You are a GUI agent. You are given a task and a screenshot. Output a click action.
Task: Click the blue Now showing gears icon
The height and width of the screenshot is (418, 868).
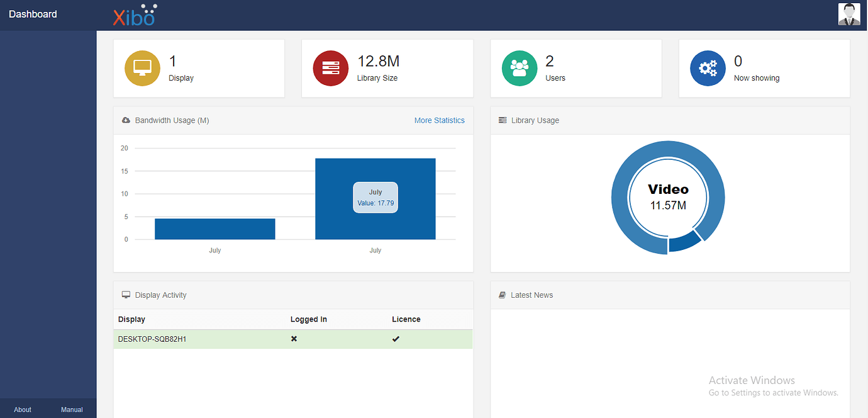(708, 69)
